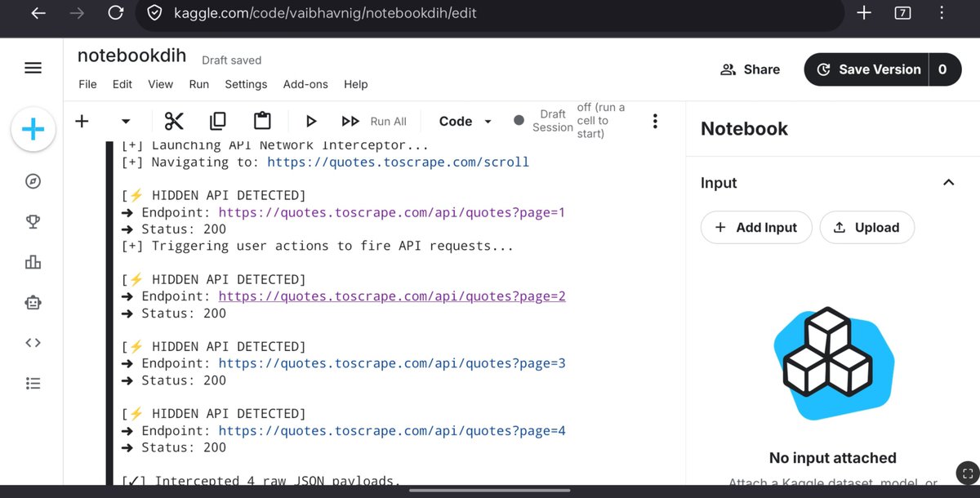Cut the cell with the scissors icon
This screenshot has width=980, height=498.
[174, 121]
